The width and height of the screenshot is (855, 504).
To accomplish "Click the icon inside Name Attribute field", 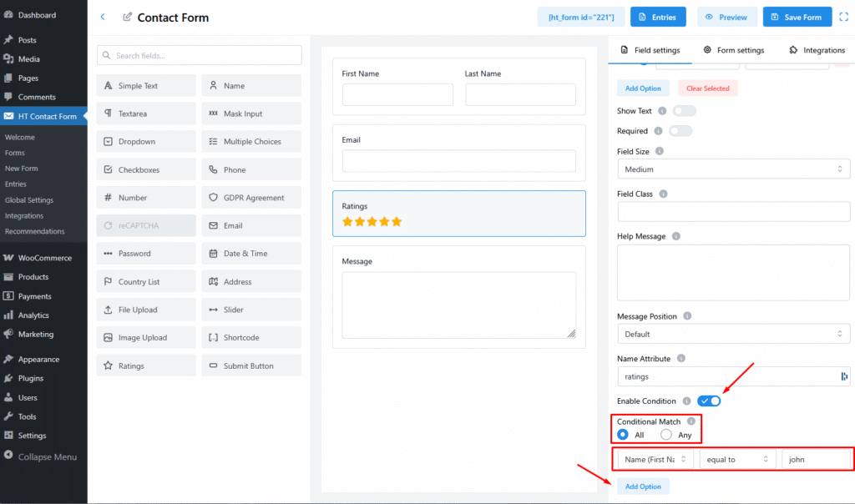I will pyautogui.click(x=844, y=376).
